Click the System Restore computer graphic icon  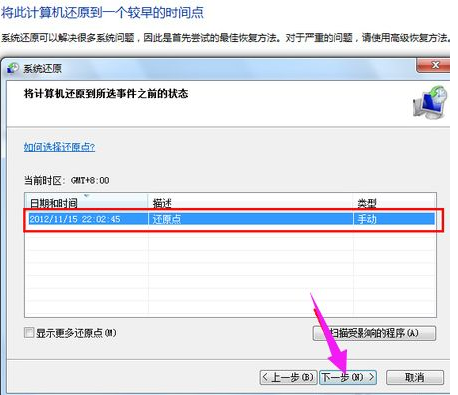(x=430, y=103)
